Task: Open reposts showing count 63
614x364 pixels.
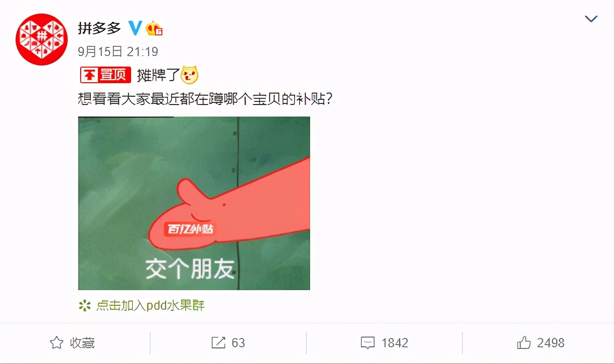Action: click(x=228, y=343)
